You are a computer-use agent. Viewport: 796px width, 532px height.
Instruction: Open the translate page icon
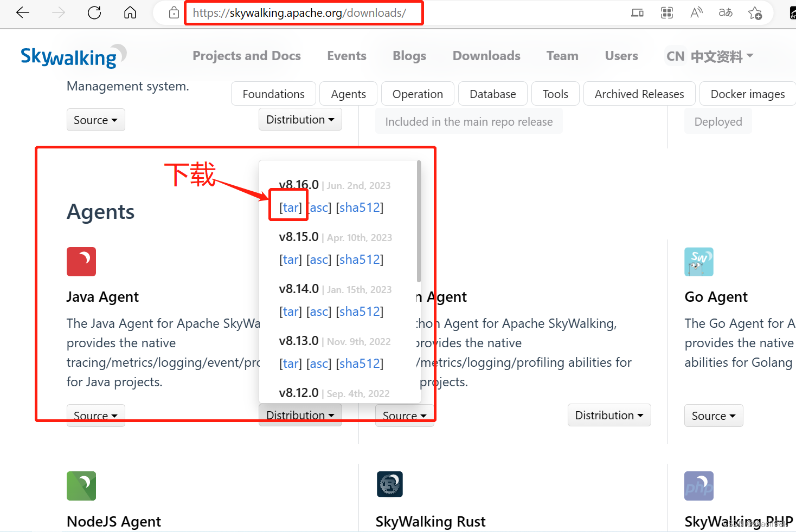tap(726, 12)
